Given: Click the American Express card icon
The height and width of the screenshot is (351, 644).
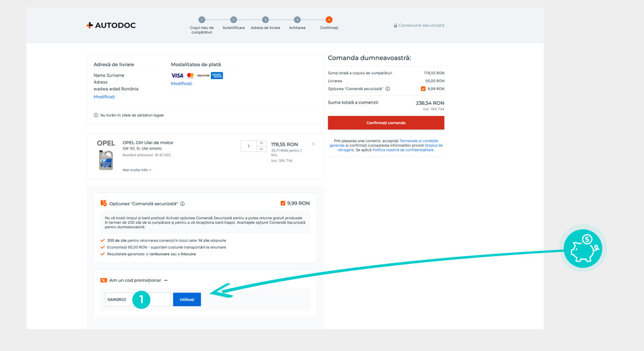Looking at the screenshot, I should [x=217, y=75].
